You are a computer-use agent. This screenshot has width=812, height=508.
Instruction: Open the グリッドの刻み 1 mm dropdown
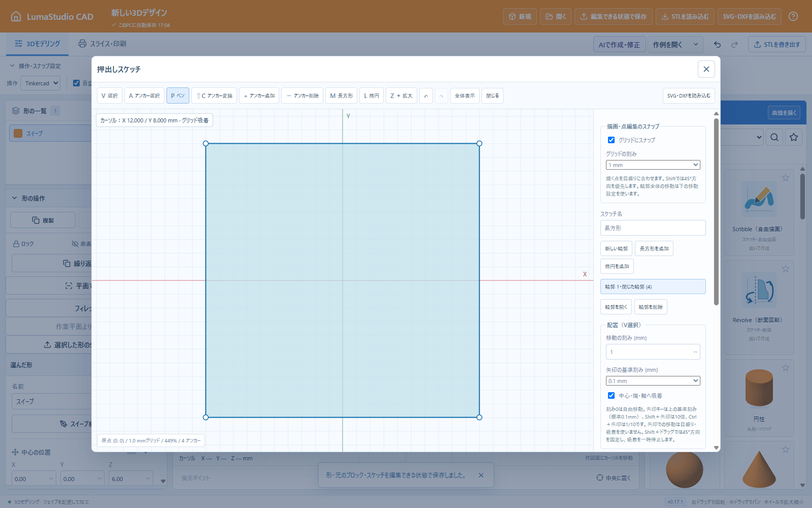(x=653, y=165)
